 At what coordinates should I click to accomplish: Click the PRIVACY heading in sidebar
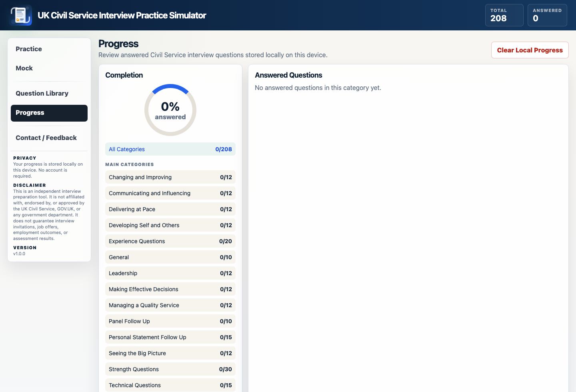coord(25,158)
